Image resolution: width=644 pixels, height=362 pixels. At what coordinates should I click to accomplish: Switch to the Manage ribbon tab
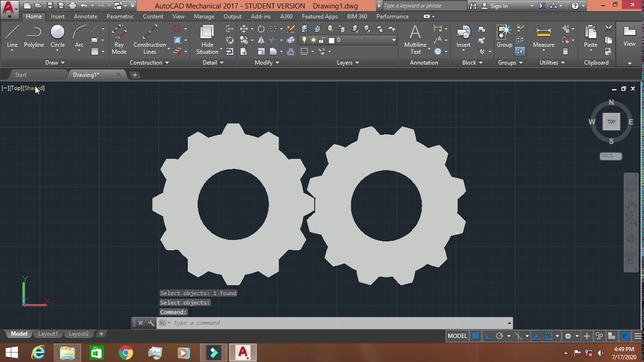204,17
